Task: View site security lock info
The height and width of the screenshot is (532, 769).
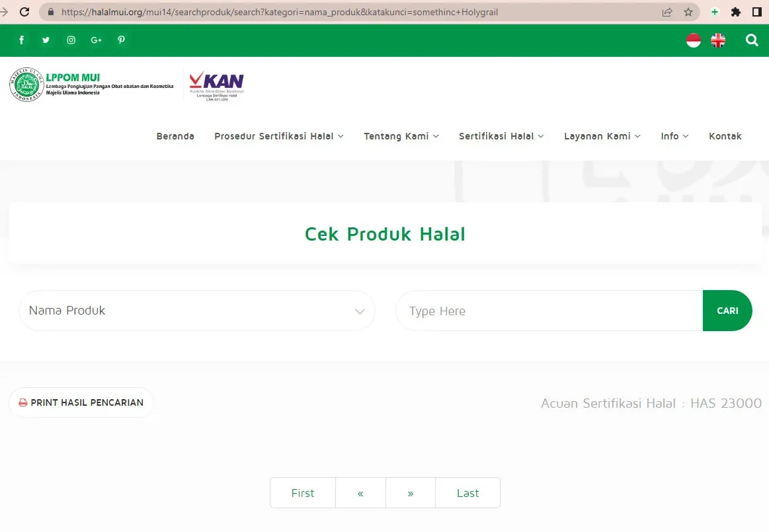Action: [50, 12]
